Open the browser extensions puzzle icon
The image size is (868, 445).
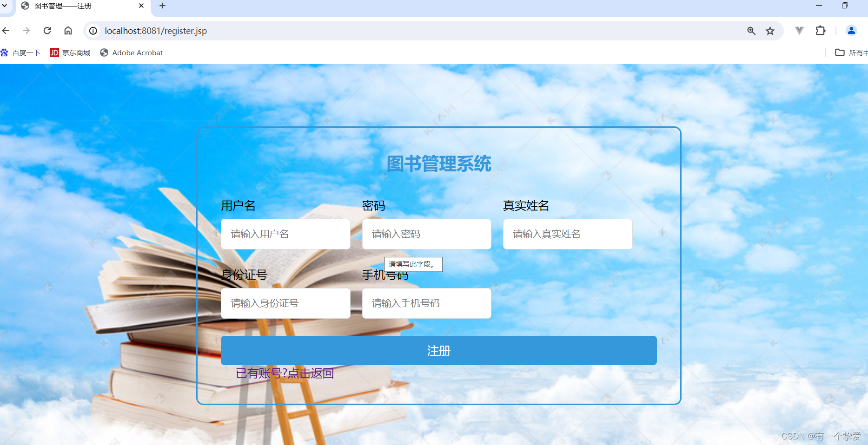[820, 31]
